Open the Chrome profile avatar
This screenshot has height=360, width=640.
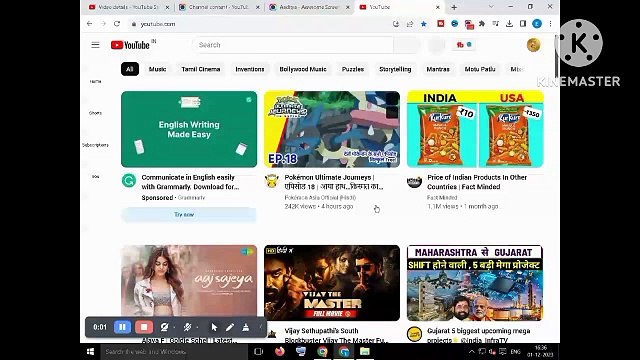tap(537, 24)
